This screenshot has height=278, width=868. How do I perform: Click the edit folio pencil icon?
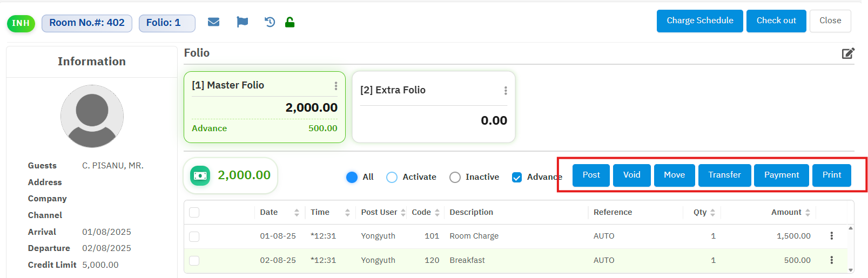pos(848,53)
